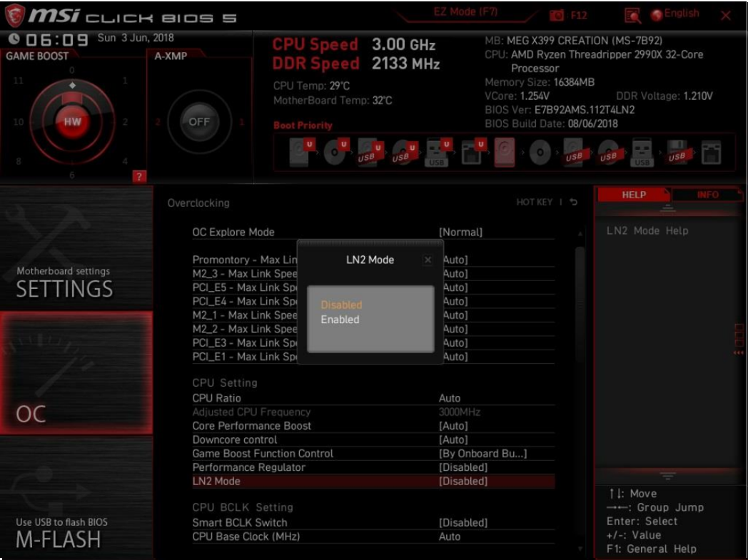Click the CPU Ratio Auto value field
The image size is (748, 560).
click(x=450, y=398)
